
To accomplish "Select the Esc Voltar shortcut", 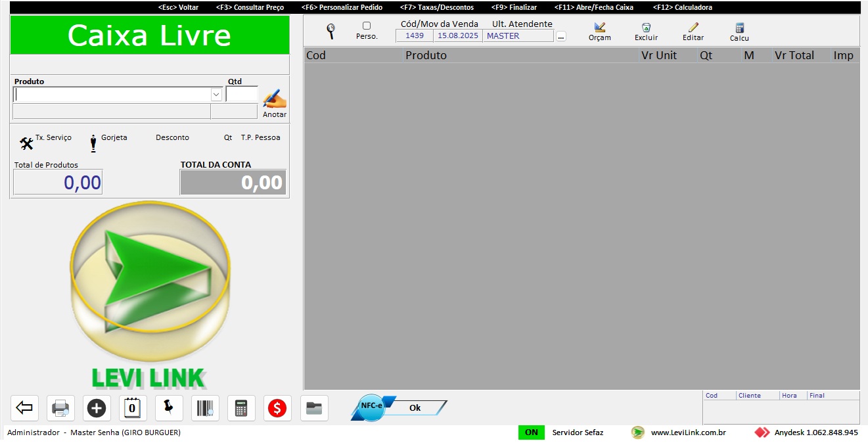I will click(178, 7).
